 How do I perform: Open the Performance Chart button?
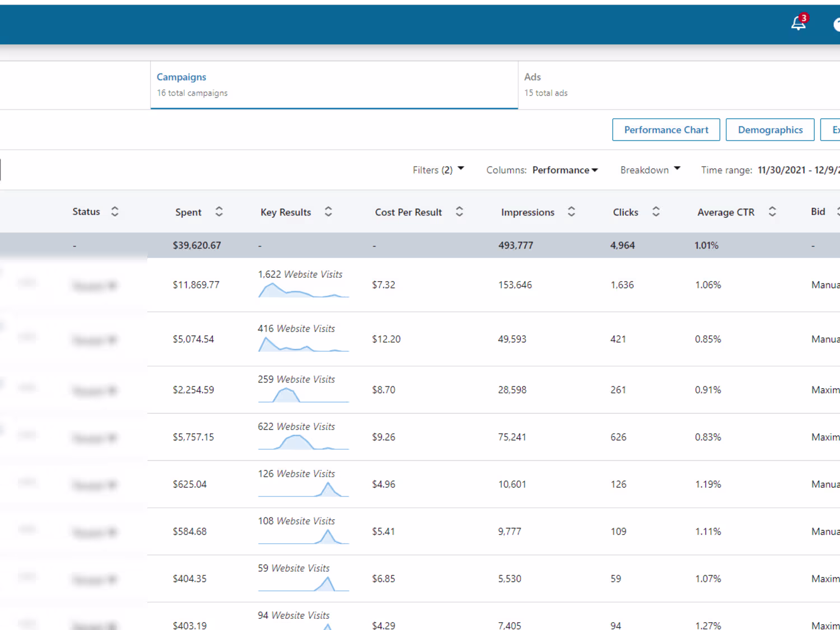point(666,130)
